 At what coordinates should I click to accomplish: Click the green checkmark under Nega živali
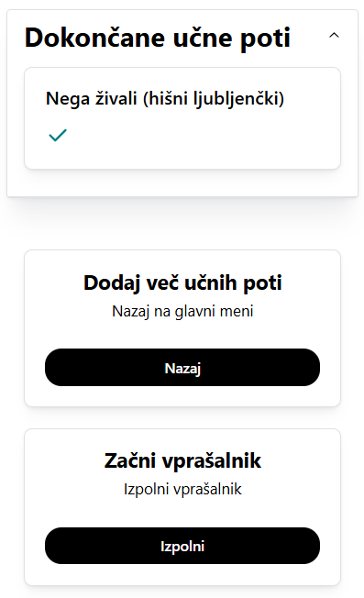click(x=58, y=135)
